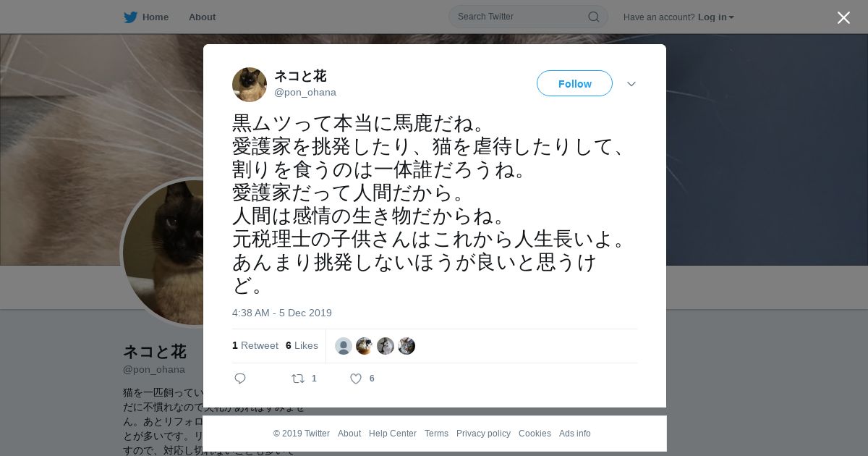Open the Help Center footer link

pos(393,434)
